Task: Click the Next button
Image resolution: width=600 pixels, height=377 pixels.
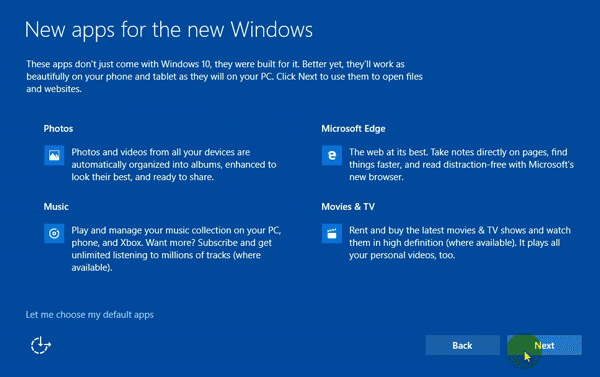Action: (x=544, y=345)
